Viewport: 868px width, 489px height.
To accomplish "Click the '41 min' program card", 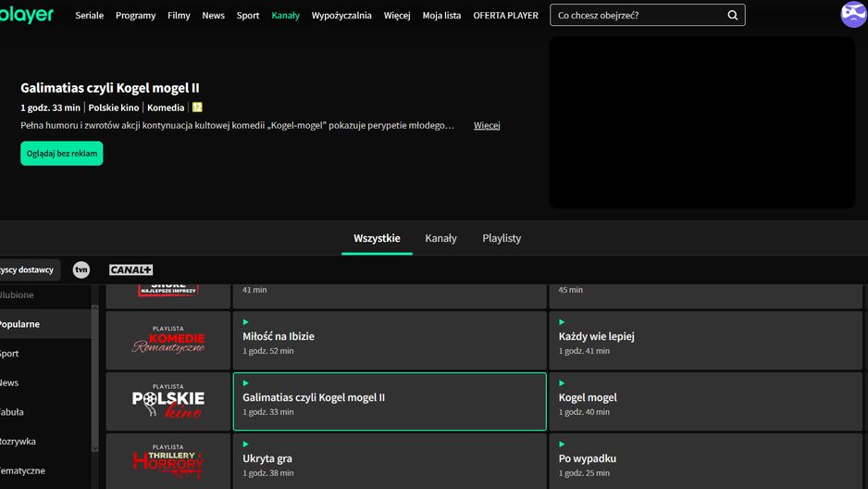I will [390, 296].
